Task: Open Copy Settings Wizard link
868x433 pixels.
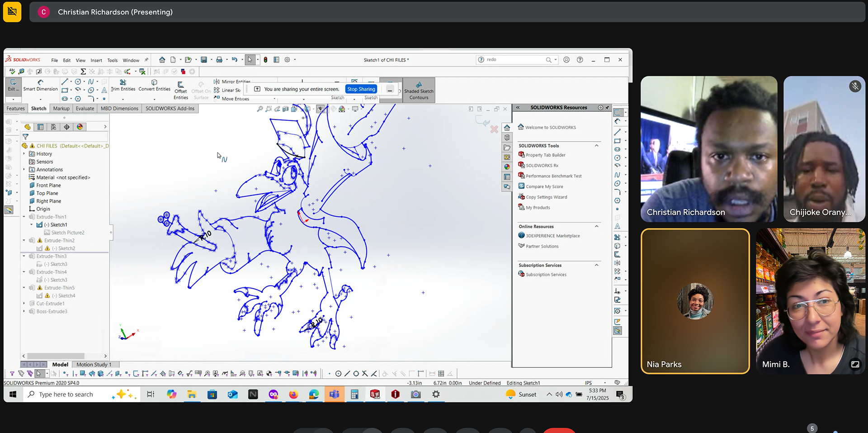Action: tap(546, 197)
